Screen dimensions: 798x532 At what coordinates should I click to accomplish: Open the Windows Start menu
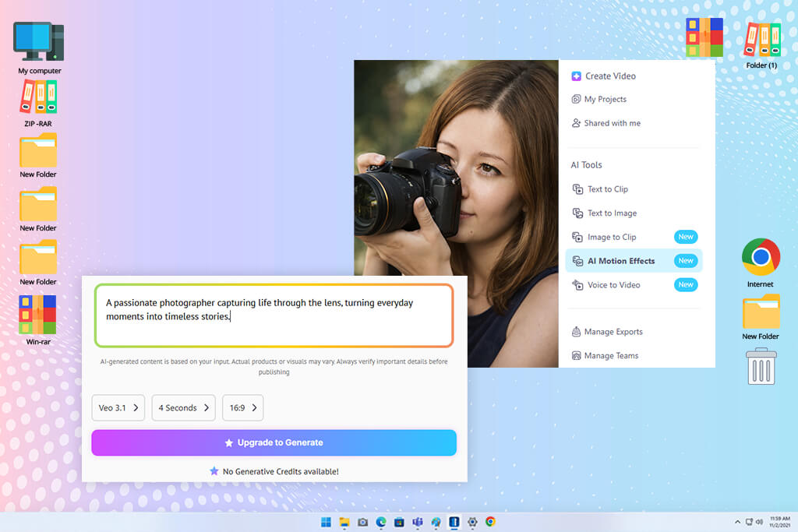pos(326,522)
